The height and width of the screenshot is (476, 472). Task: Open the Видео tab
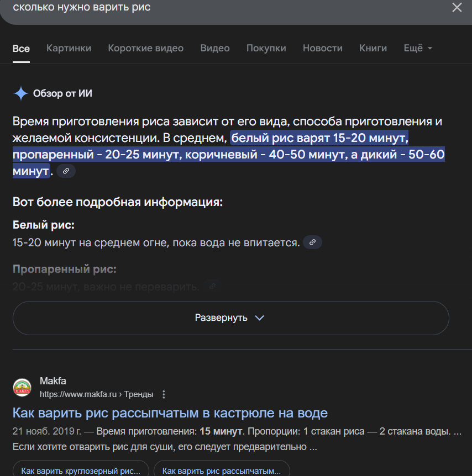coord(215,48)
